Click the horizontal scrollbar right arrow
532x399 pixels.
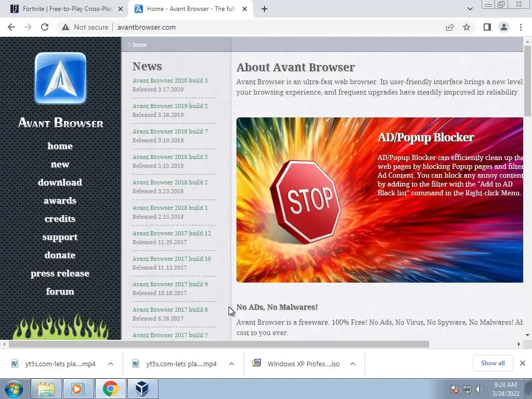tap(519, 344)
